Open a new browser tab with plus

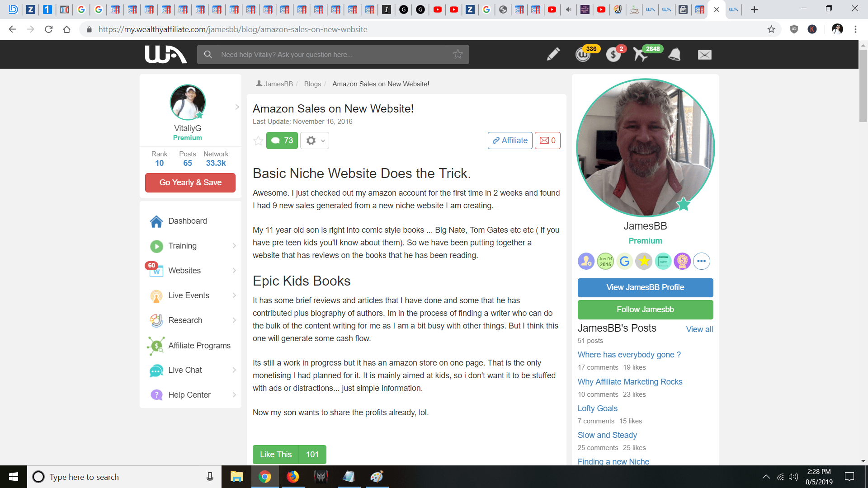tap(754, 9)
